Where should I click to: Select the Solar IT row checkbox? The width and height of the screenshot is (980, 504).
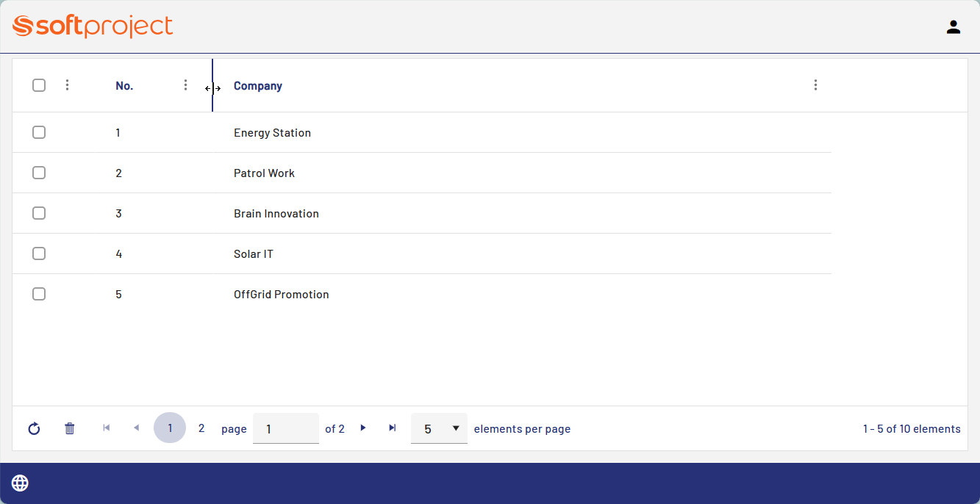(39, 253)
